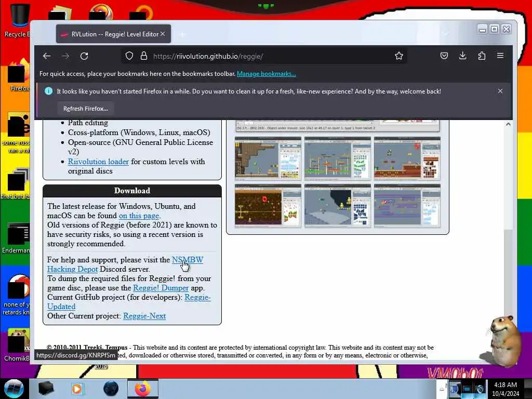This screenshot has height=399, width=532.
Task: Click the network tray icon
Action: [x=468, y=389]
